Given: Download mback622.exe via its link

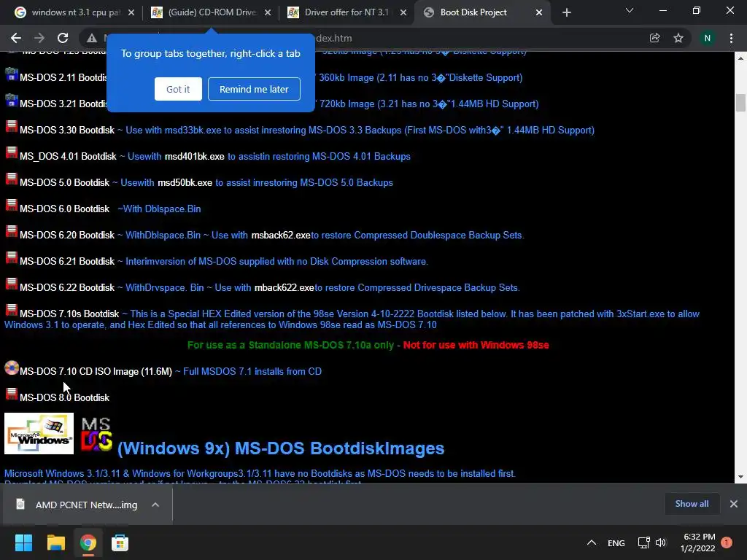Looking at the screenshot, I should tap(285, 287).
